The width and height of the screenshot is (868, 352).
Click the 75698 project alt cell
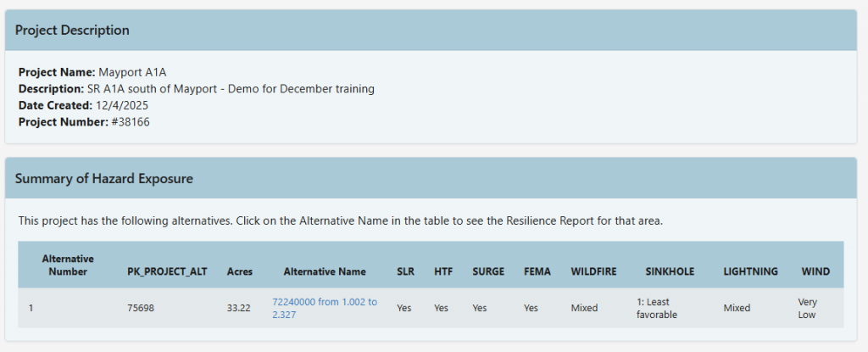pos(141,308)
